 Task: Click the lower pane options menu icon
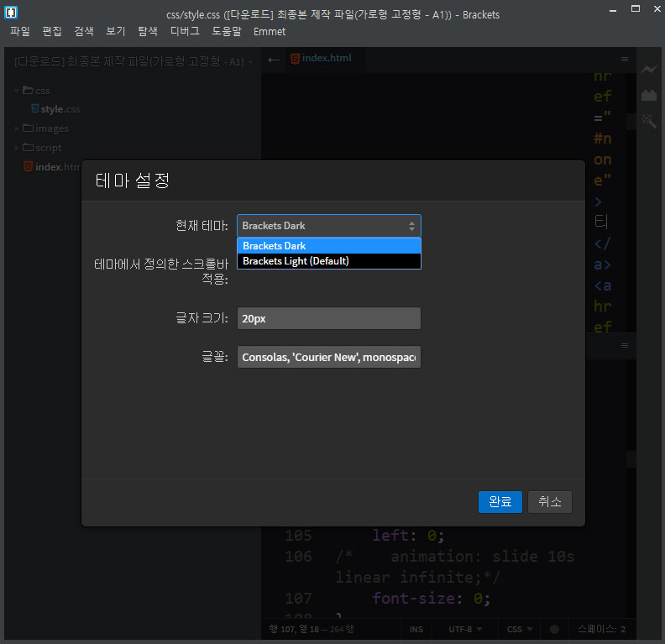[x=625, y=346]
